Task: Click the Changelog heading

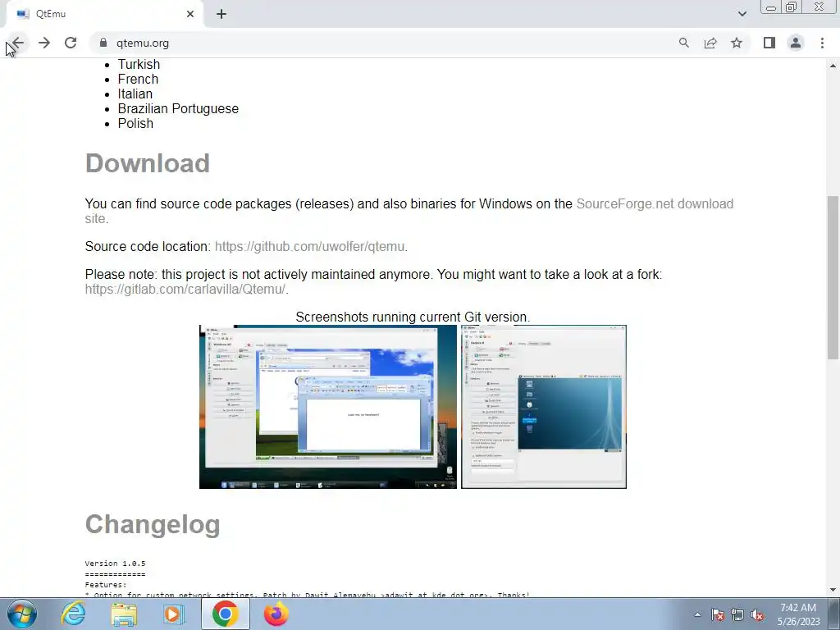Action: coord(153,524)
